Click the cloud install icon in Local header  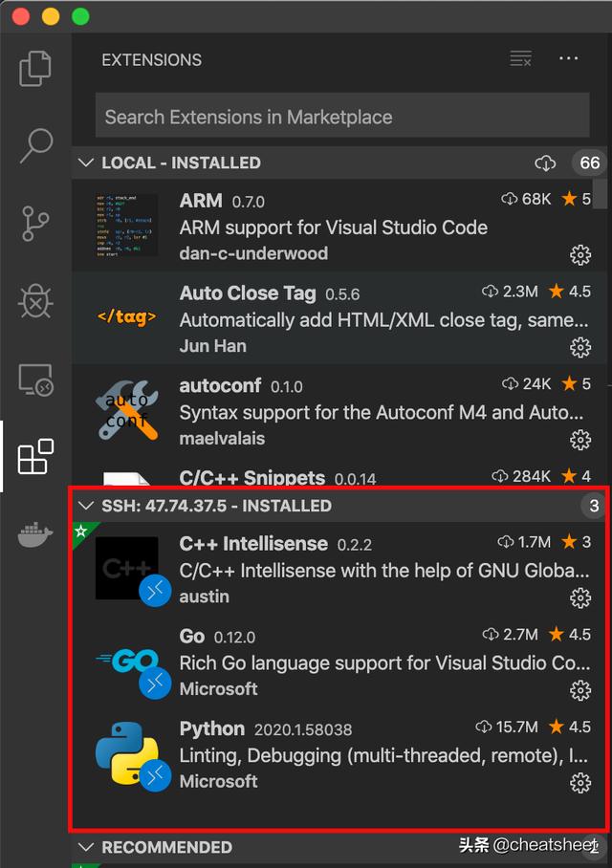coord(545,163)
